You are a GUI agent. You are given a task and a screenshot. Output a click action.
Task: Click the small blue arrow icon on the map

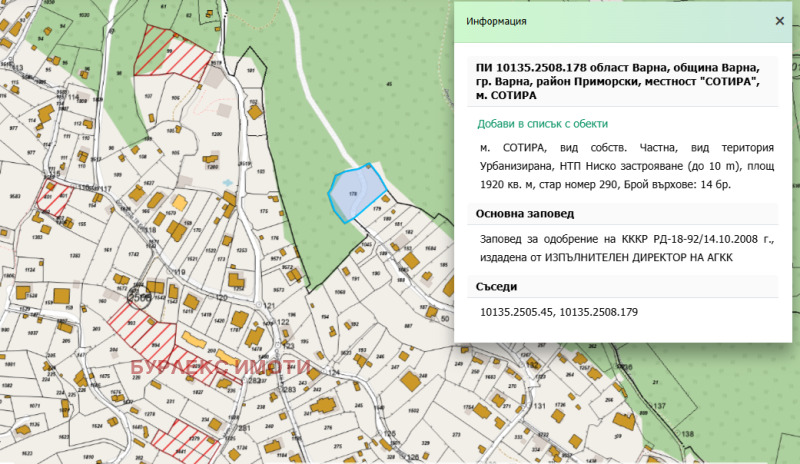228,182
